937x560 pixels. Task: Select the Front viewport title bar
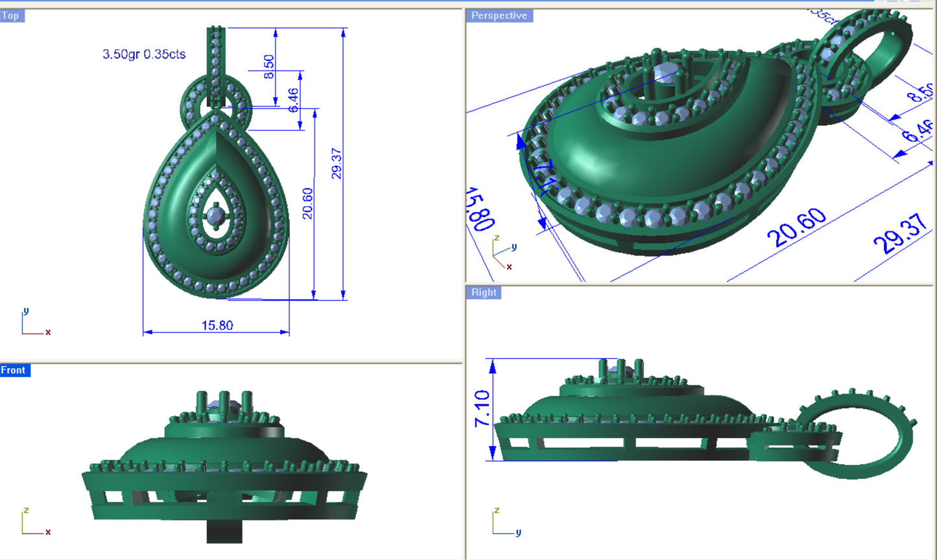[x=14, y=370]
